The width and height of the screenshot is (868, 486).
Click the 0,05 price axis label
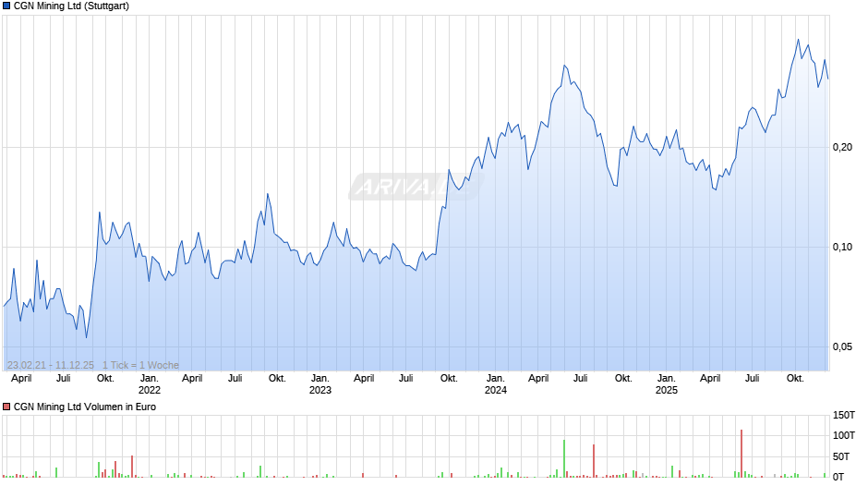(x=842, y=346)
